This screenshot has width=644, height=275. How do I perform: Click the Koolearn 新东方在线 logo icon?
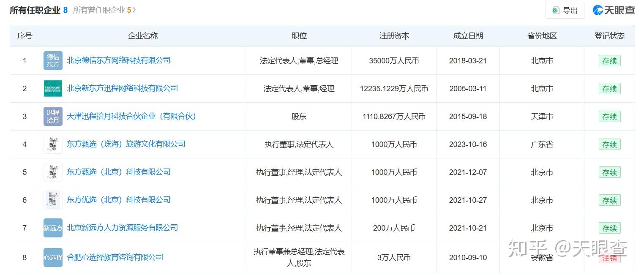click(x=53, y=88)
